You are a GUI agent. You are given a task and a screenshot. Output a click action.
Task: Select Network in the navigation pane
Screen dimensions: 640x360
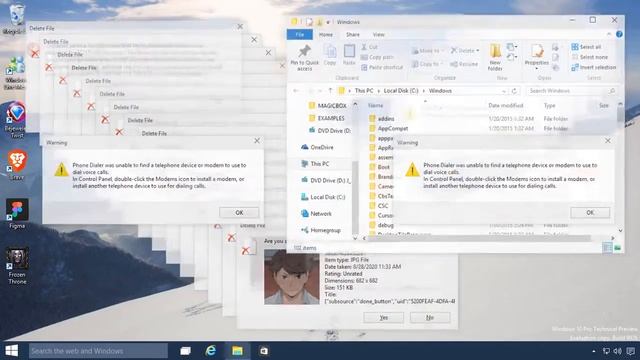tap(316, 214)
